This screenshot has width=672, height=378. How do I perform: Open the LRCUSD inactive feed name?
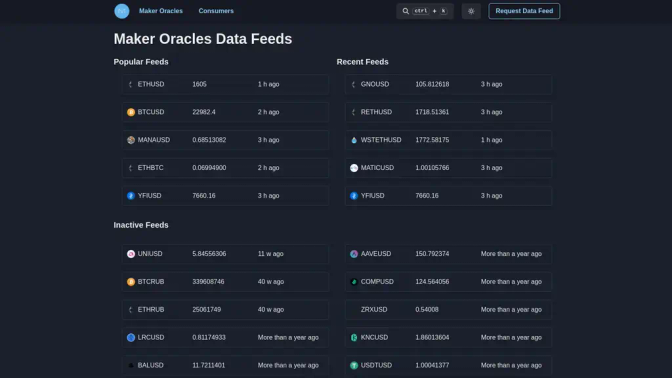[x=151, y=338]
